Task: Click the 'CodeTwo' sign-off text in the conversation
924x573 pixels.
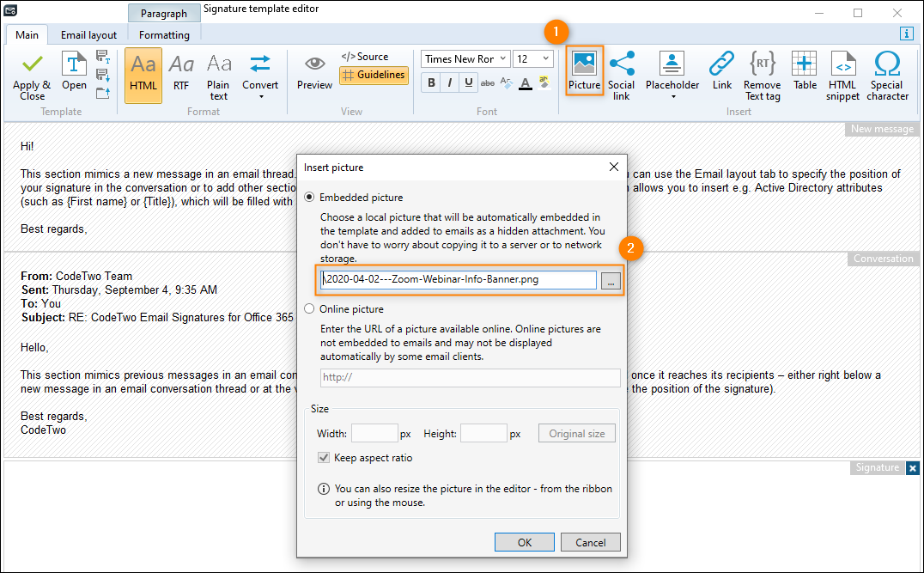Action: point(43,430)
